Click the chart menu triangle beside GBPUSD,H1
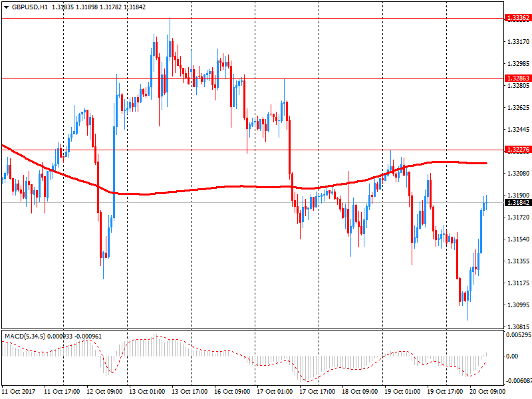The height and width of the screenshot is (399, 532). pos(6,7)
